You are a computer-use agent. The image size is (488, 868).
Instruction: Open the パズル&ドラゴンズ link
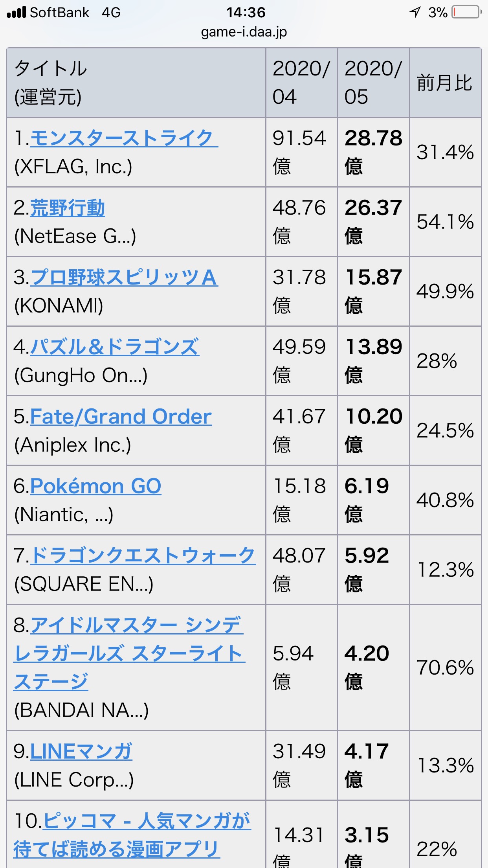point(114,347)
